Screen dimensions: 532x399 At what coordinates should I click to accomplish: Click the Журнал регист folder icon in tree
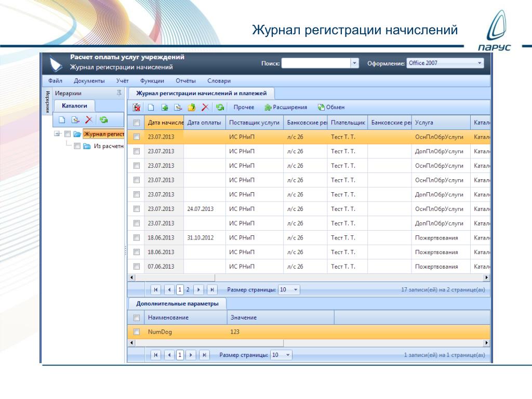click(77, 134)
